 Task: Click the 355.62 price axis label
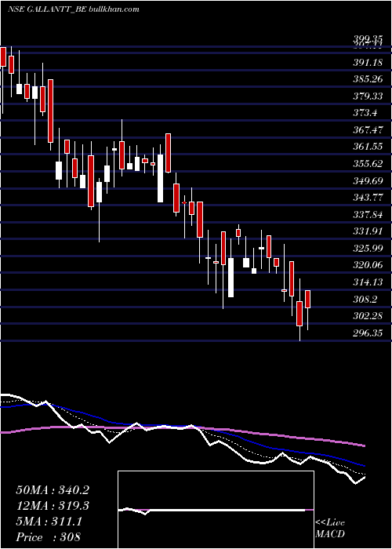368,164
